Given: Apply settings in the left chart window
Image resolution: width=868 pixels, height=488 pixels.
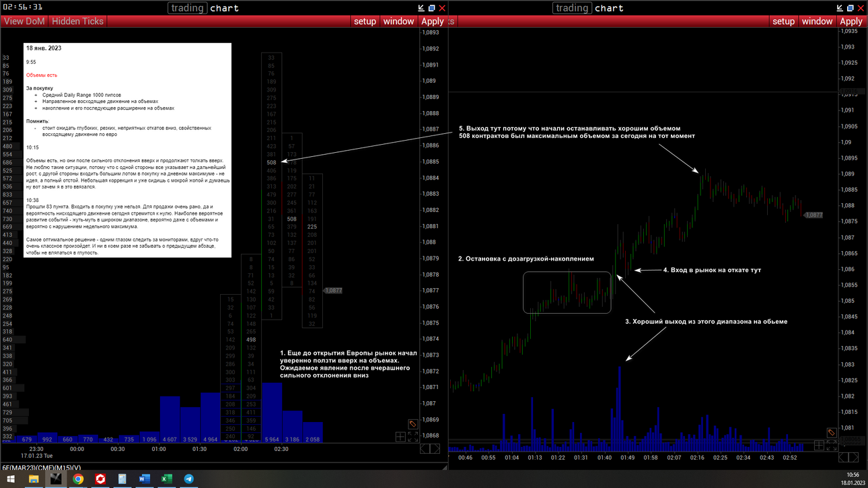Looking at the screenshot, I should (433, 22).
